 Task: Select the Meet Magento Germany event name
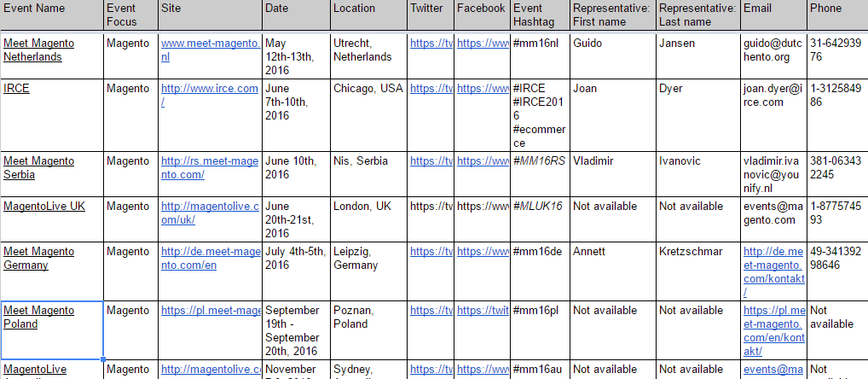tap(38, 258)
